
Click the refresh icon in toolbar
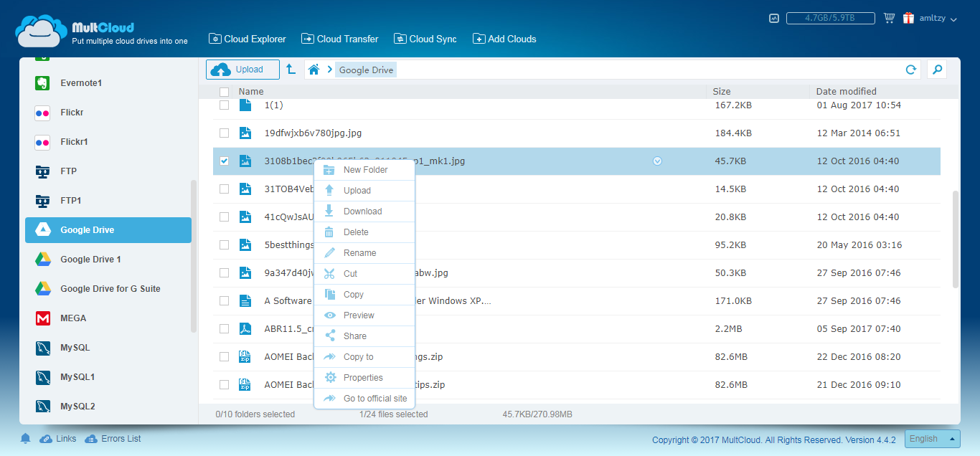[x=911, y=70]
